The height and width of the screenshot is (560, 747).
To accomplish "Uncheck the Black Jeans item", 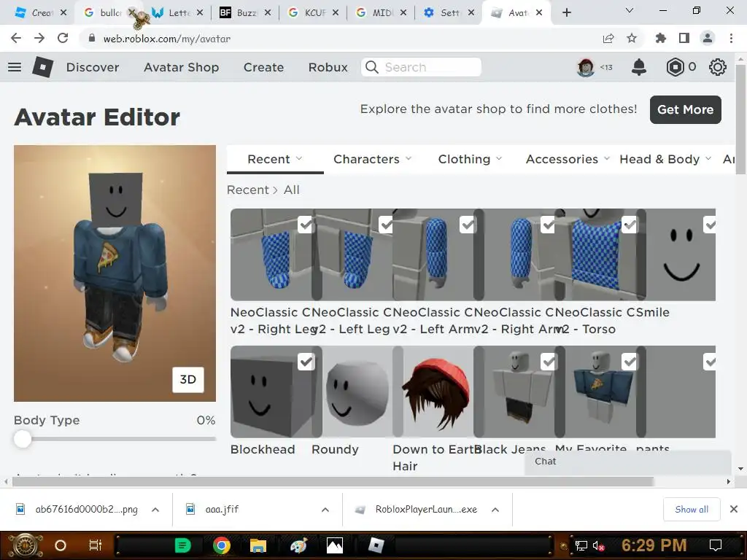I will (549, 362).
